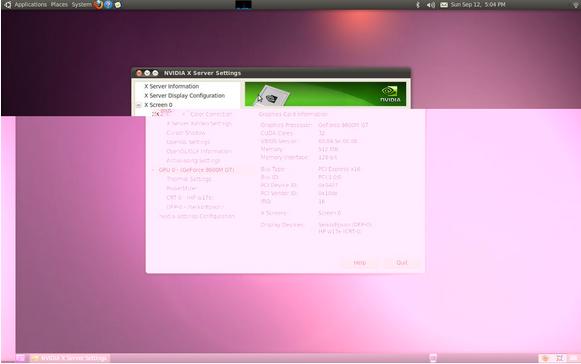The width and height of the screenshot is (581, 364).
Task: Open OpenGL Settings page
Action: tap(188, 142)
